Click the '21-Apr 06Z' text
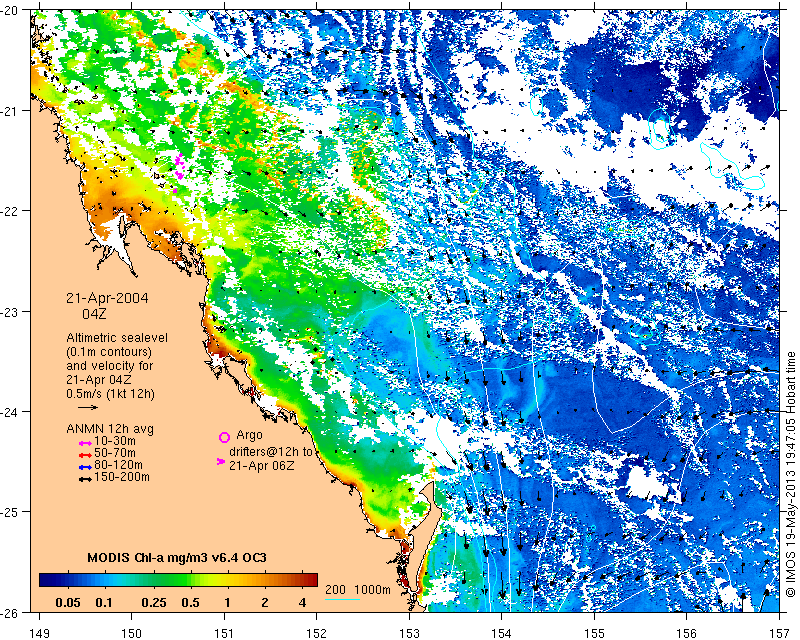The image size is (800, 640). [261, 465]
